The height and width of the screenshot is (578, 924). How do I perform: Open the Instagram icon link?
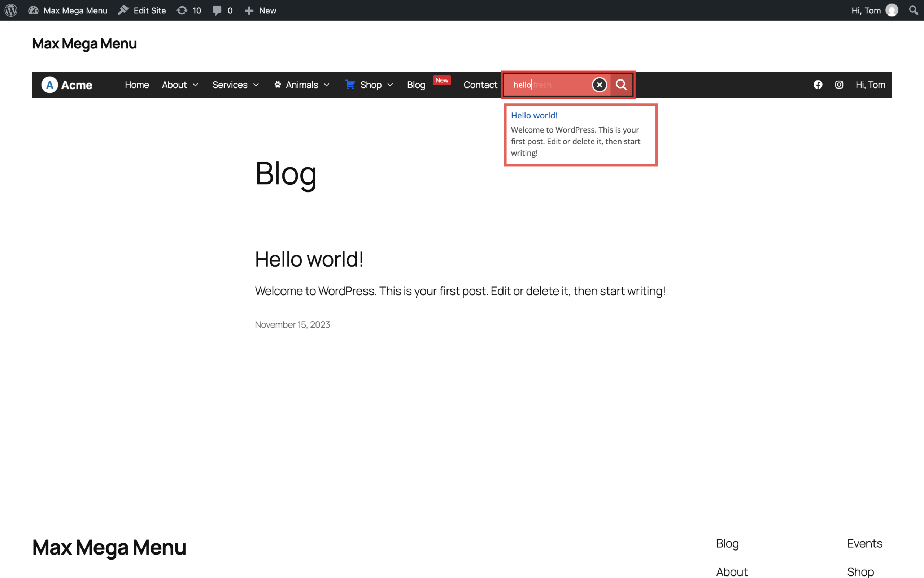coord(839,85)
